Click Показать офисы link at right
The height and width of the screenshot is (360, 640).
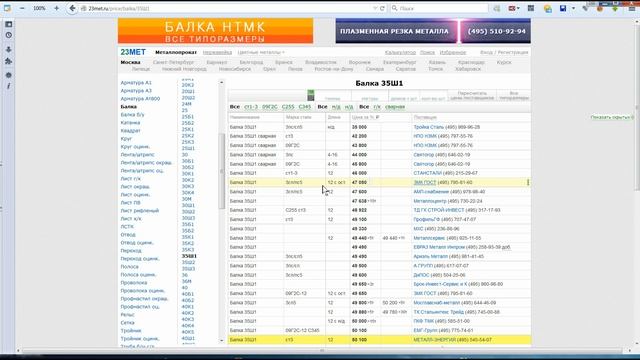[611, 118]
